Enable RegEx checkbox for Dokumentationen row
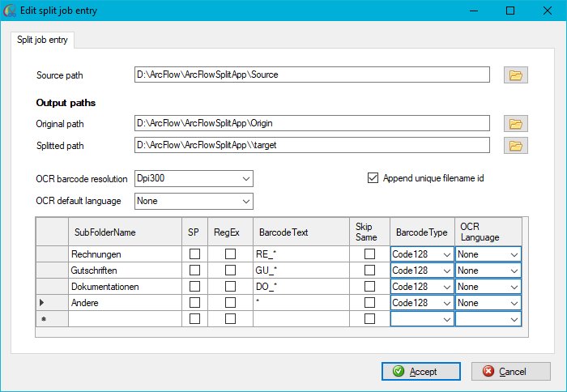 tap(230, 287)
